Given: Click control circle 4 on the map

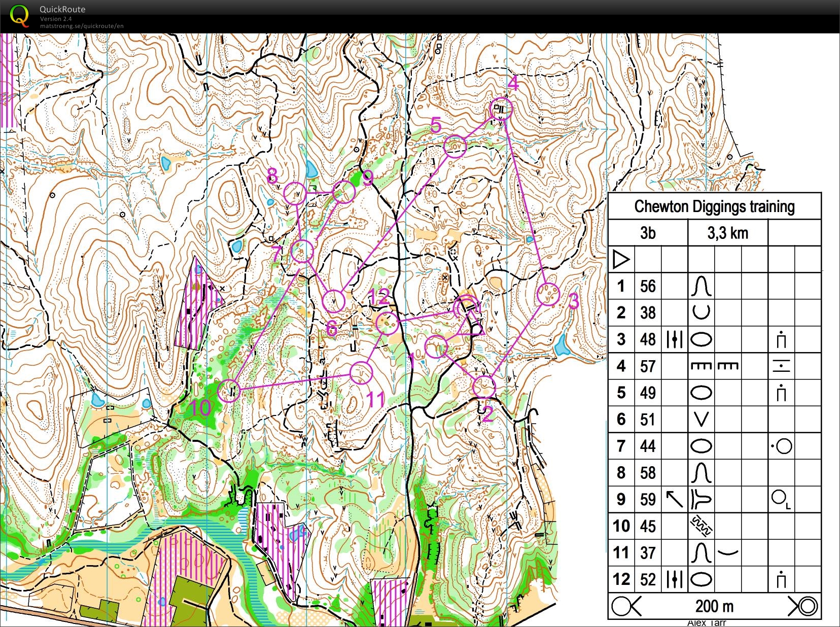Looking at the screenshot, I should pyautogui.click(x=501, y=109).
